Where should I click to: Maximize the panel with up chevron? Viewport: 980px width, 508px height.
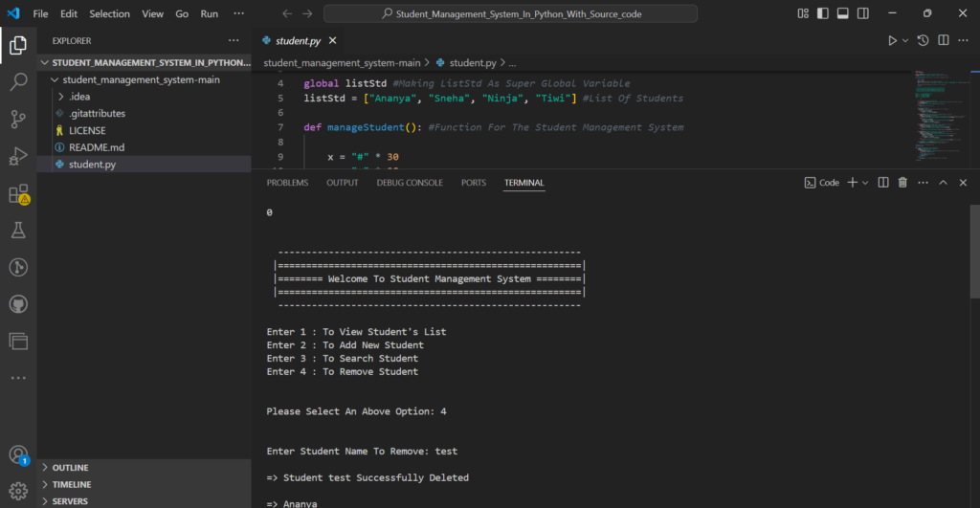click(943, 183)
